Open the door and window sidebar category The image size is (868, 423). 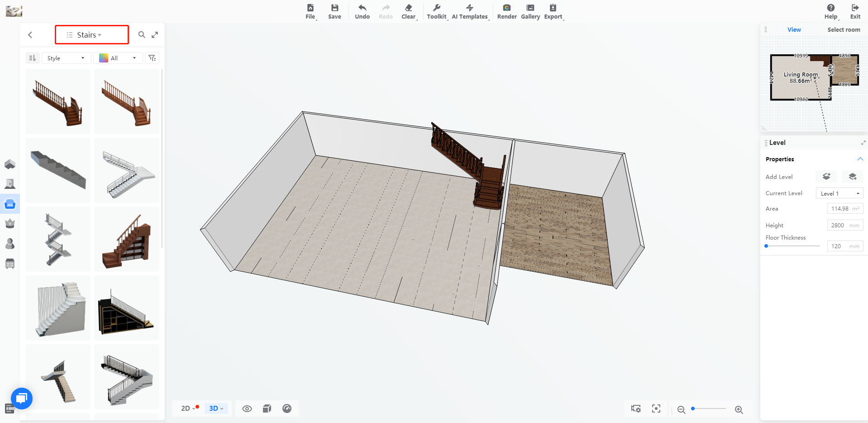(10, 184)
